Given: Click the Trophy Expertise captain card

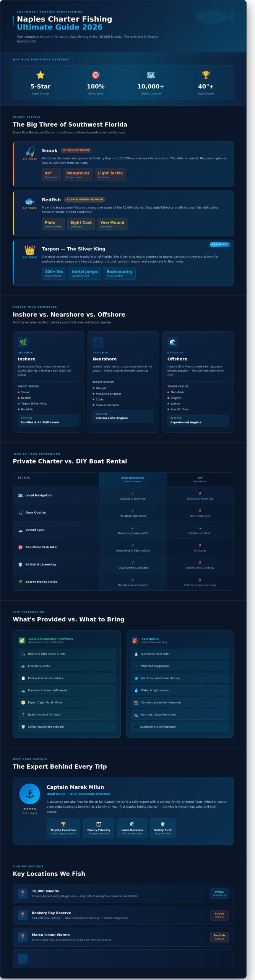Looking at the screenshot, I should coord(63,828).
